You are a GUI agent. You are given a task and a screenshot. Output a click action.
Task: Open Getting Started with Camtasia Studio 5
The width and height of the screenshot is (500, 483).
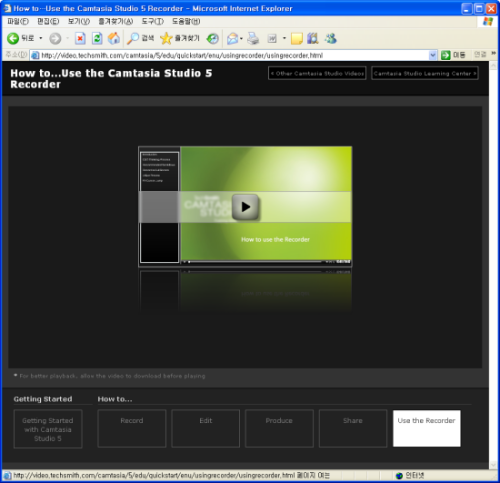pos(48,429)
